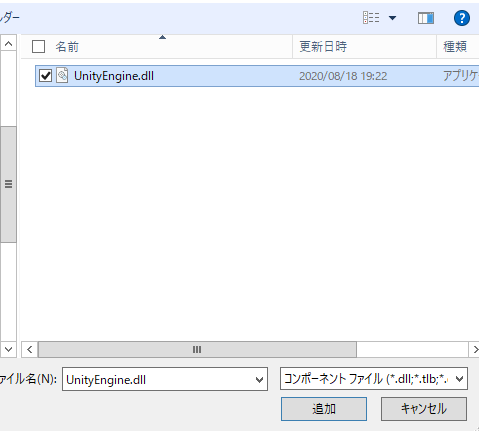This screenshot has width=479, height=431.
Task: Click the vertical scrollbar up arrow
Action: point(9,43)
